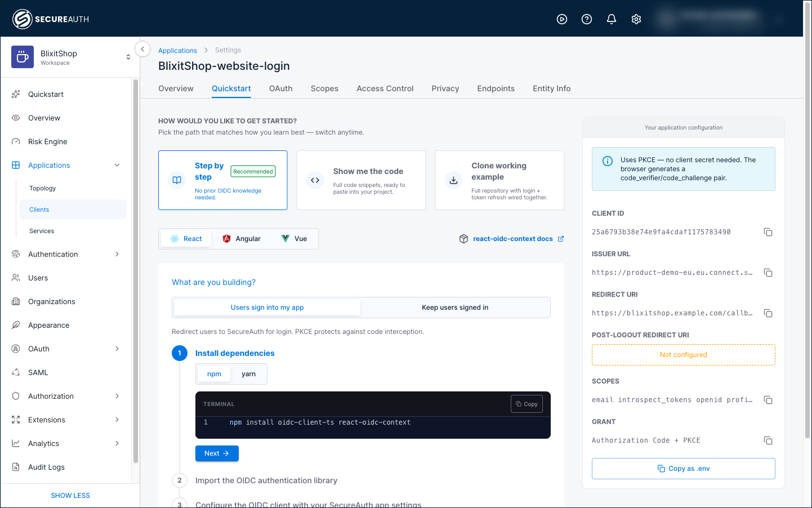Switch to the Privacy tab
Screen dimensions: 812x508
[445, 88]
